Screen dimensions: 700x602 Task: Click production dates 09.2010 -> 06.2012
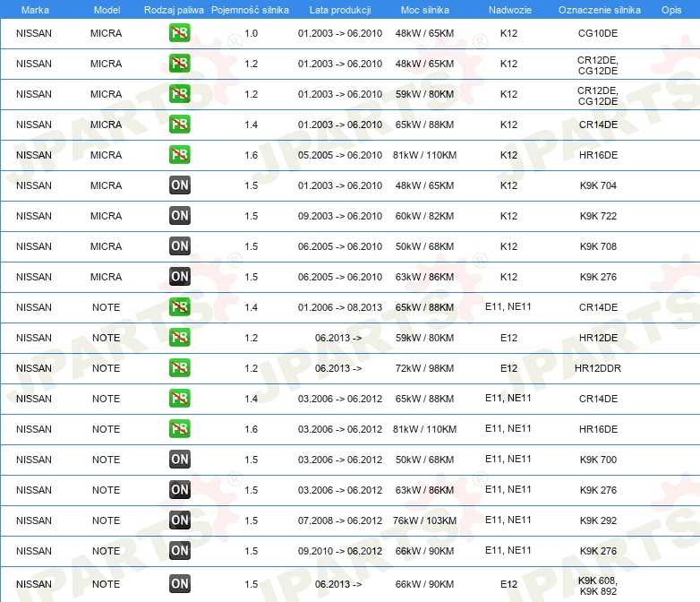coord(340,551)
